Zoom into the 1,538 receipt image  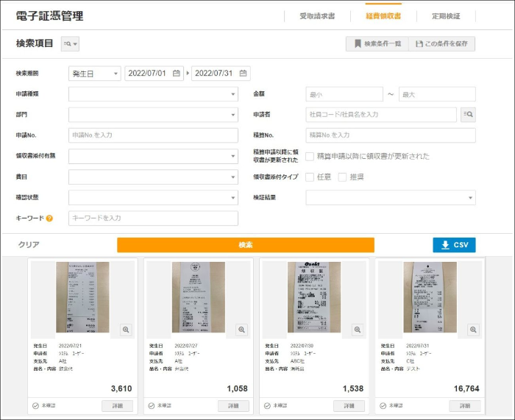point(358,330)
